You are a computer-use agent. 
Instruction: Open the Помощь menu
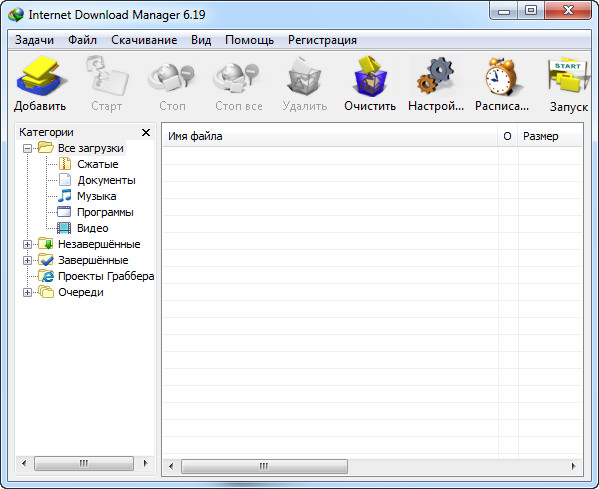click(249, 40)
